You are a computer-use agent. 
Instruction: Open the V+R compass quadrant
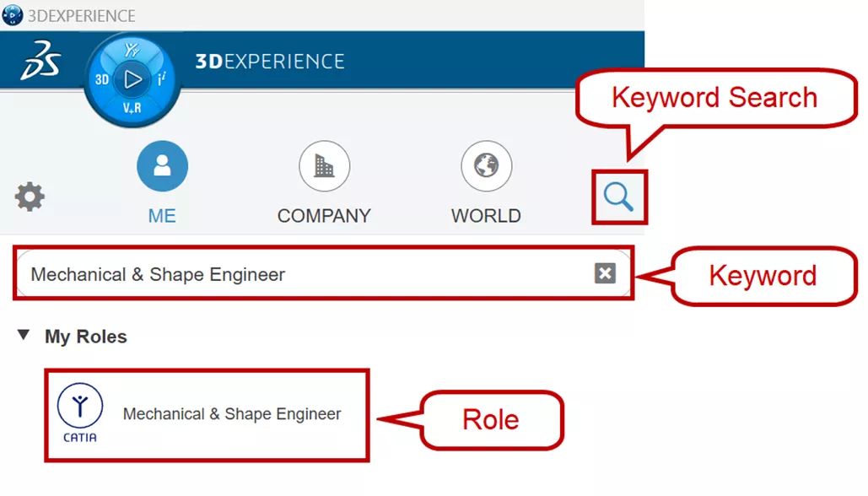(x=132, y=108)
